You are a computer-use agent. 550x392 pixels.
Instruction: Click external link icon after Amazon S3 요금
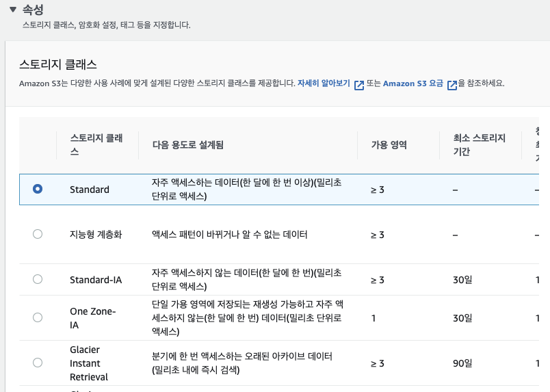click(x=452, y=85)
